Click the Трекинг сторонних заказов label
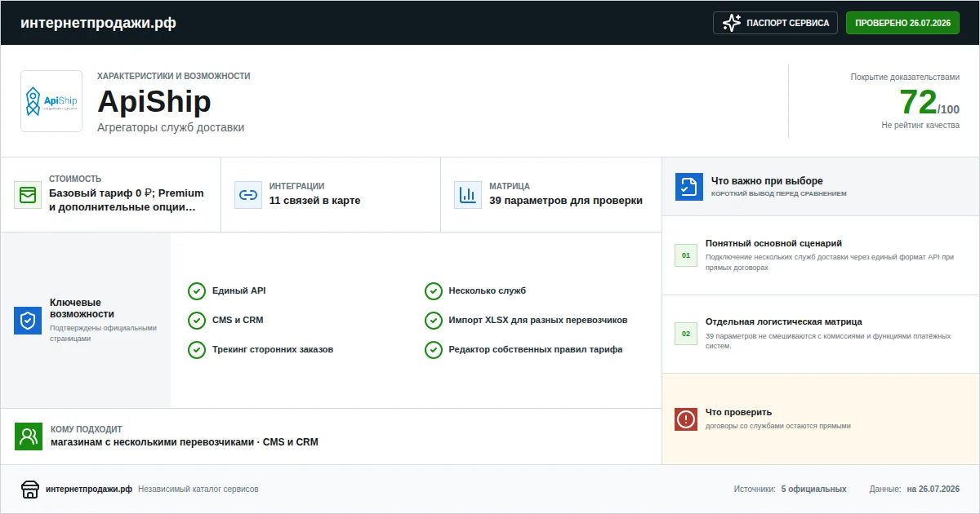The image size is (980, 514). pos(273,350)
